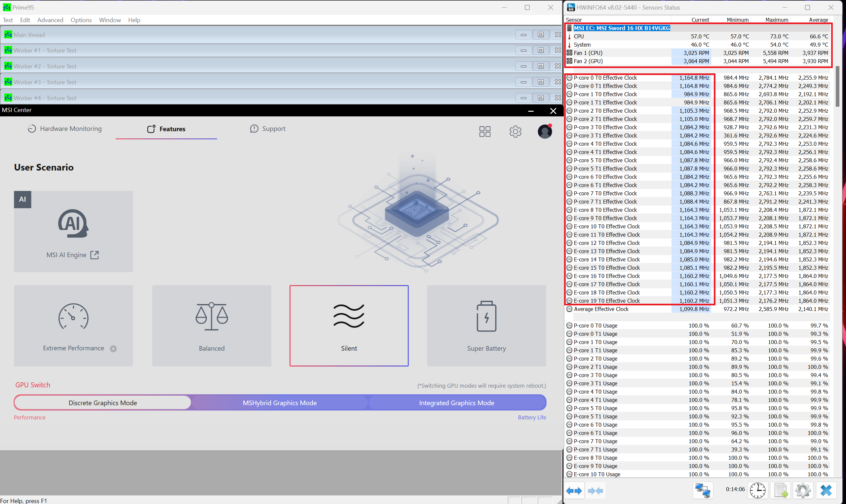Reset the HWiNFO clock timer icon
Viewport: 846px width, 504px height.
(x=757, y=490)
